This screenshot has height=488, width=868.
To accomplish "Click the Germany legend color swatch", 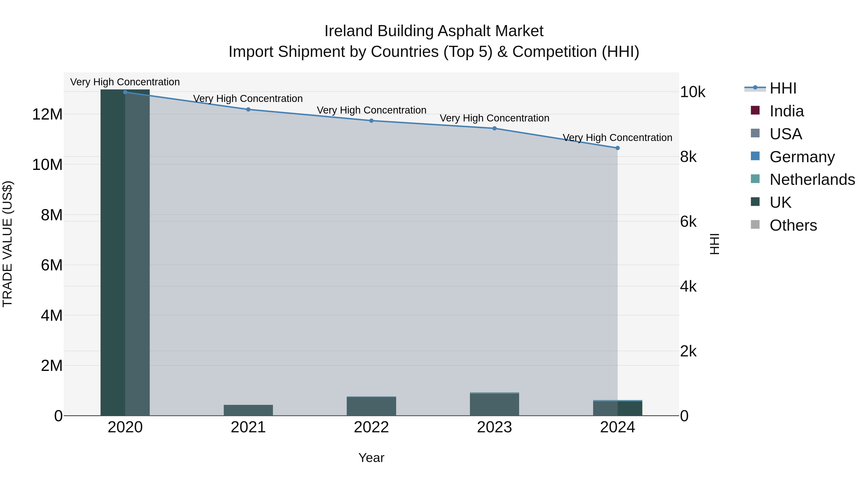I will (x=755, y=156).
